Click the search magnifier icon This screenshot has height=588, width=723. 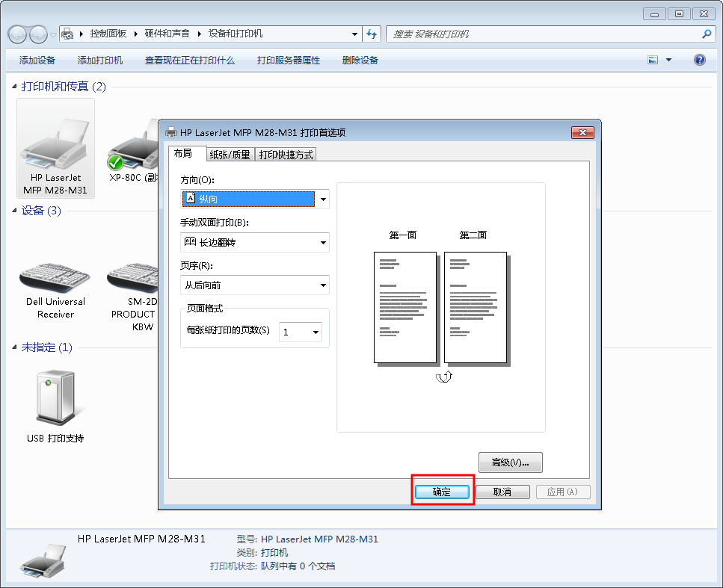(x=707, y=34)
